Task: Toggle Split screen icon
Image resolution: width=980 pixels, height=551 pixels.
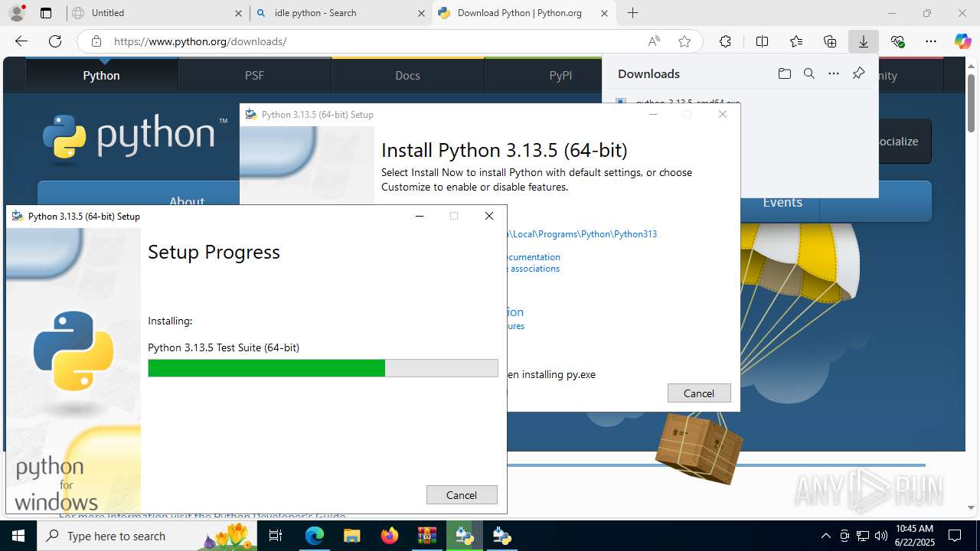Action: [762, 41]
